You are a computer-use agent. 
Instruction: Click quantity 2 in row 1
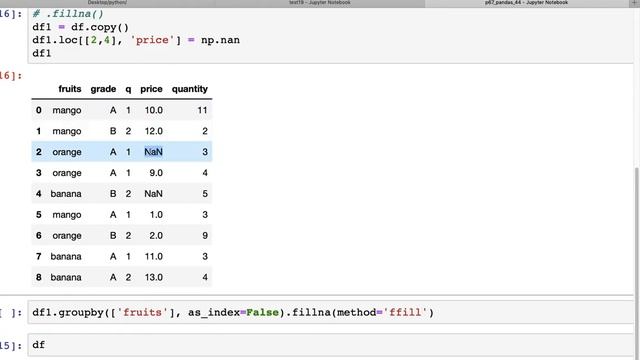click(x=205, y=131)
